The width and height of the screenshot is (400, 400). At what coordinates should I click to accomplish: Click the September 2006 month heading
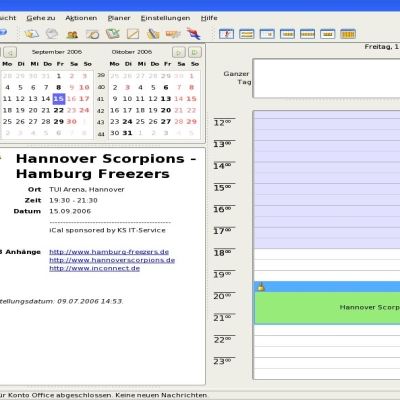click(57, 52)
